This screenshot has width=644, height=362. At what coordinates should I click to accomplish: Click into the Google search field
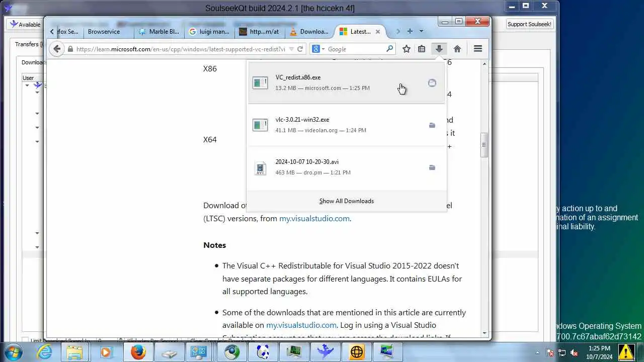[x=356, y=49]
